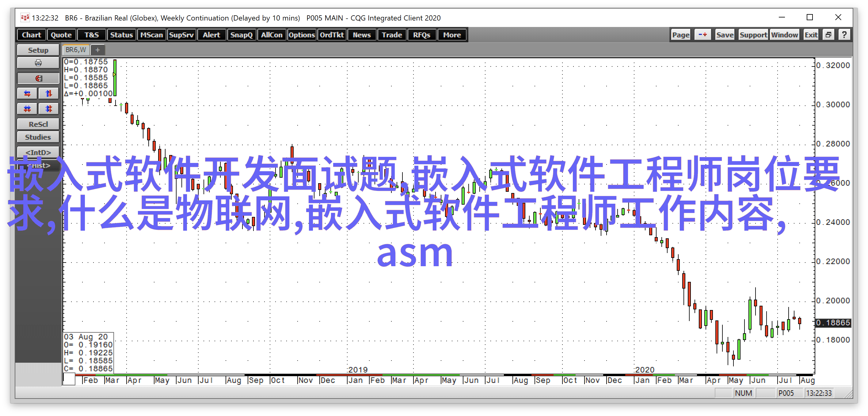
Task: Click the horizontal compress arrows icon
Action: pos(27,109)
